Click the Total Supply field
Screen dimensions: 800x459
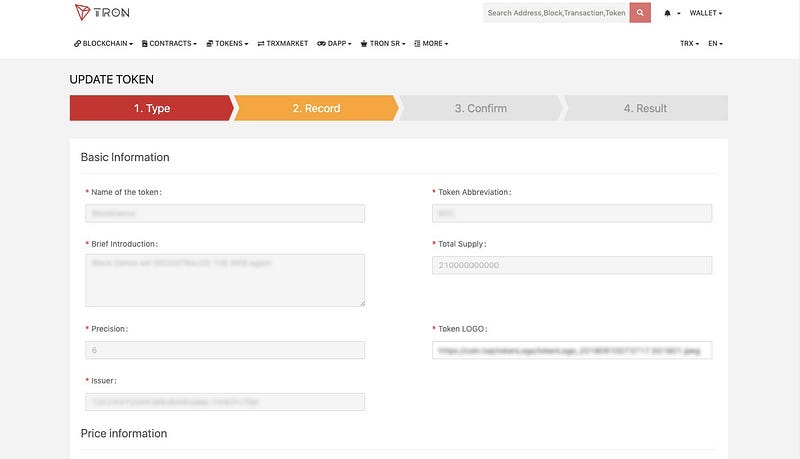click(572, 265)
